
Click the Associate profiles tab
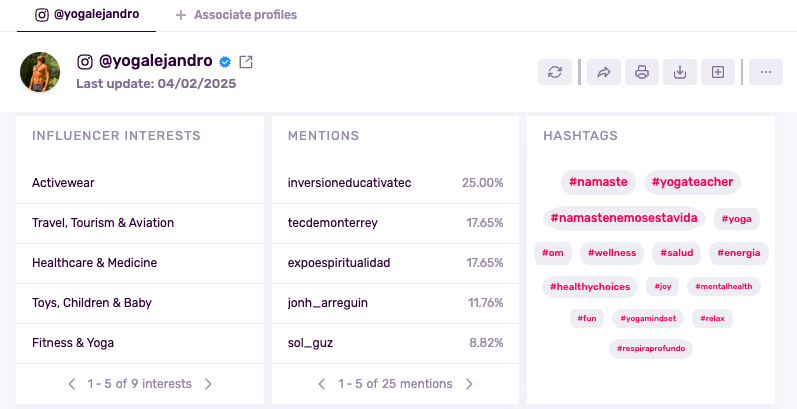[x=236, y=15]
